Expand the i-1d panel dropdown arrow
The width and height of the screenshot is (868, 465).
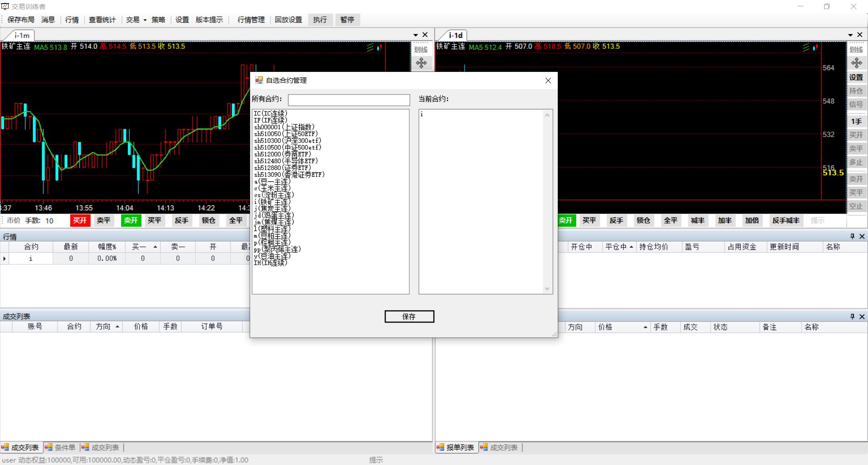click(x=850, y=35)
